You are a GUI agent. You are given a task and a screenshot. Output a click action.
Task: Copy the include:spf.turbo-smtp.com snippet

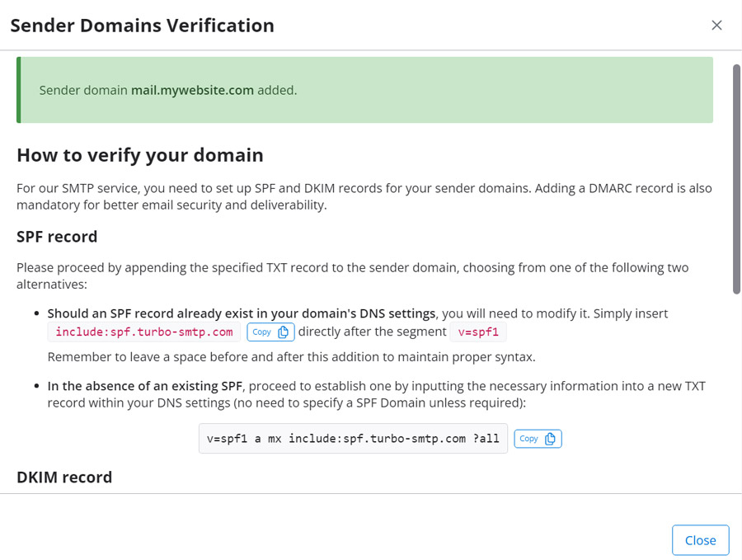270,332
